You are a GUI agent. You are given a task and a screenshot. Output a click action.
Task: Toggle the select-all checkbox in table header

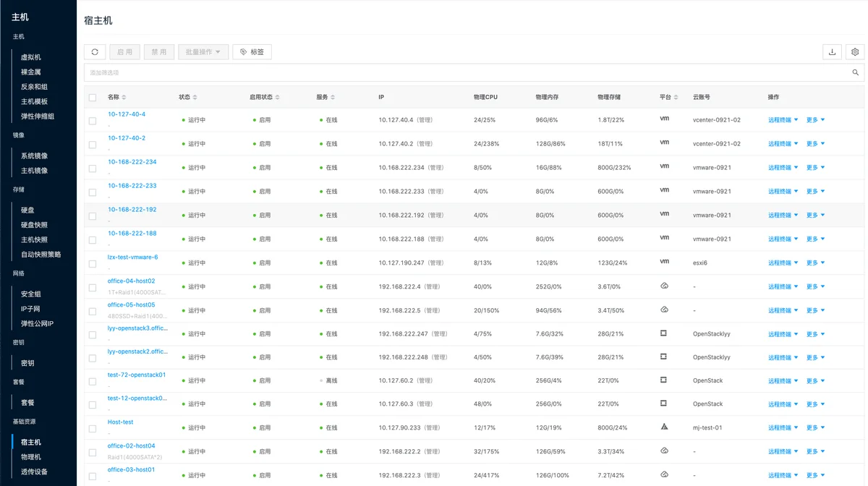click(93, 98)
